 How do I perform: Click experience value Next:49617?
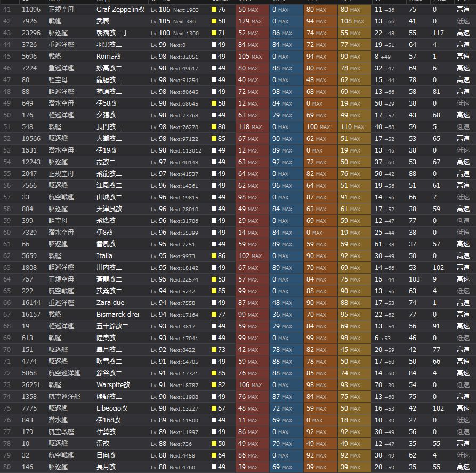point(184,68)
